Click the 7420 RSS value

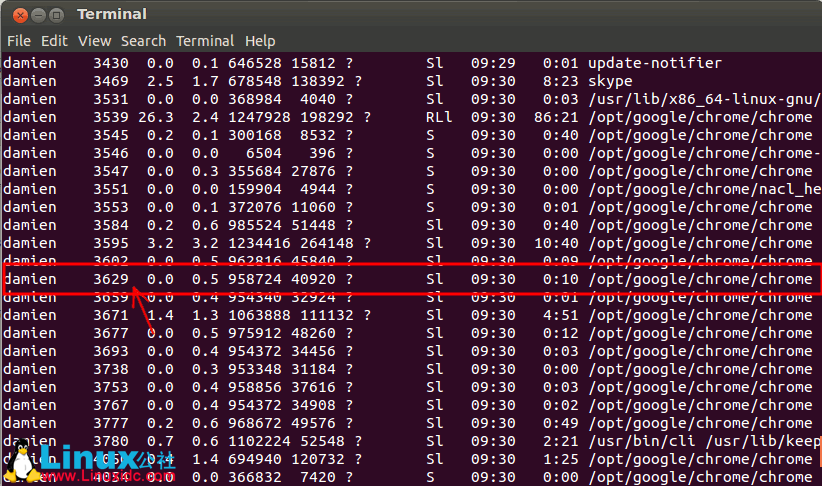point(318,477)
